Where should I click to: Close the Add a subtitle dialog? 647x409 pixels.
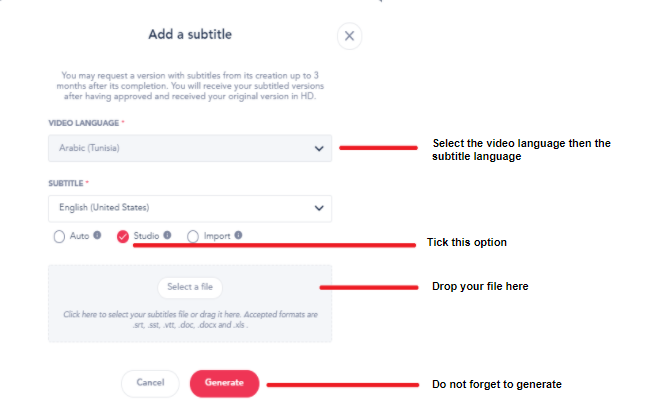[349, 36]
